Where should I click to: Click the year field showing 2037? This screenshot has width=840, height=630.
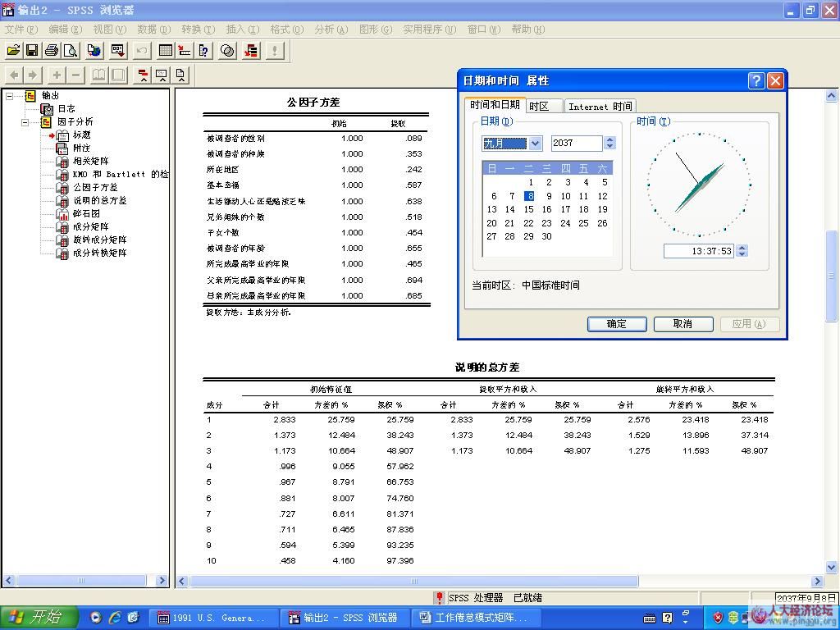577,143
